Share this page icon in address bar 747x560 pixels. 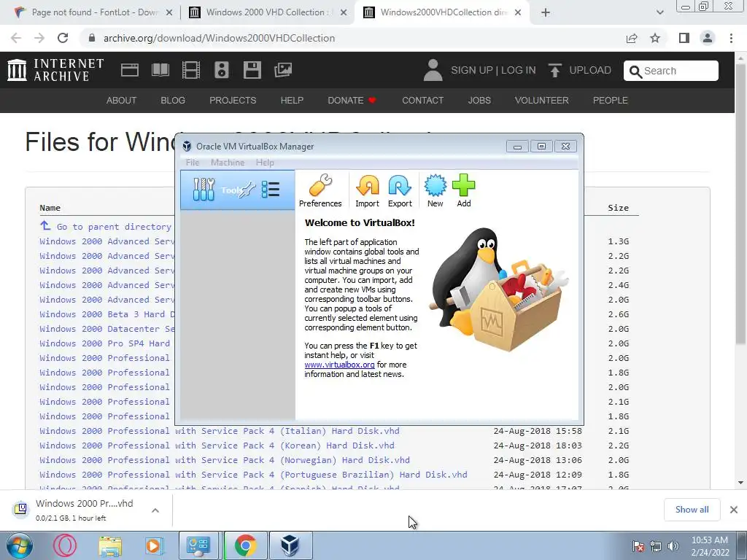coord(632,38)
